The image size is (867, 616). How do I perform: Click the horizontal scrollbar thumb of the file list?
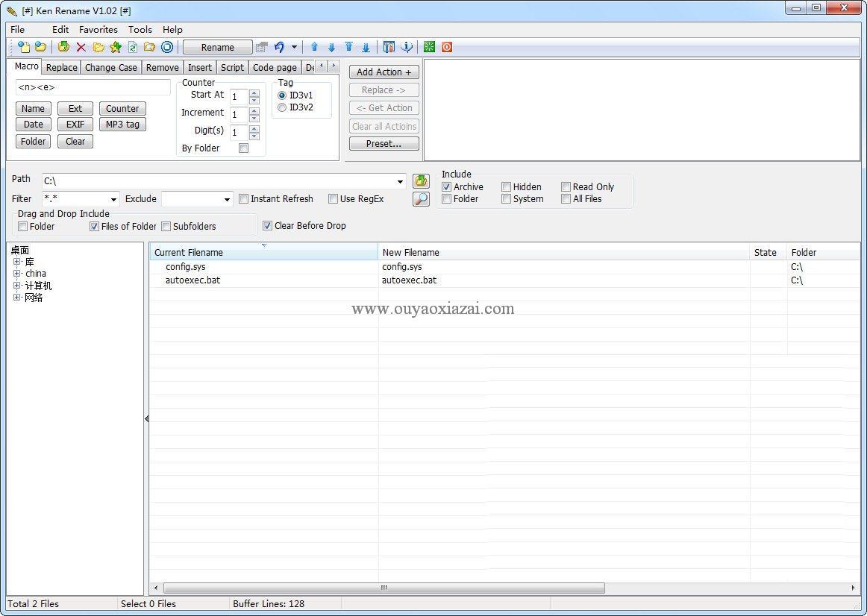coord(384,588)
